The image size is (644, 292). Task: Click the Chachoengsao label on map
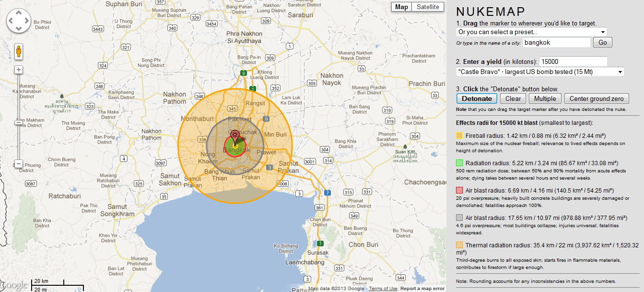426,182
